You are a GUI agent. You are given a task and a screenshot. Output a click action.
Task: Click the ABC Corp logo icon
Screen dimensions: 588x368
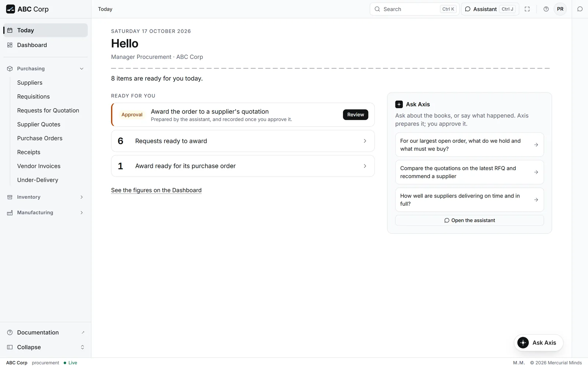[x=11, y=9]
